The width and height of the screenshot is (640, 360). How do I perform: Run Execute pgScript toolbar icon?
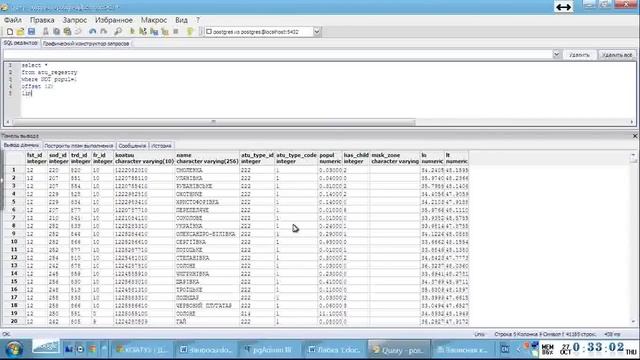(x=143, y=31)
